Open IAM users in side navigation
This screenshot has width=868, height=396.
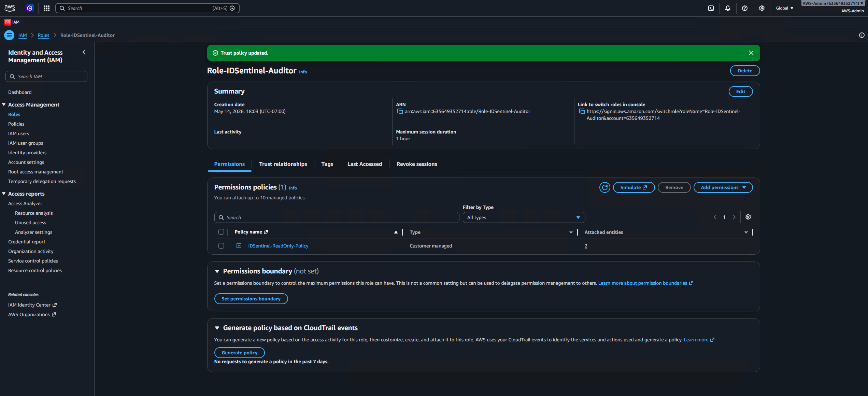click(19, 133)
